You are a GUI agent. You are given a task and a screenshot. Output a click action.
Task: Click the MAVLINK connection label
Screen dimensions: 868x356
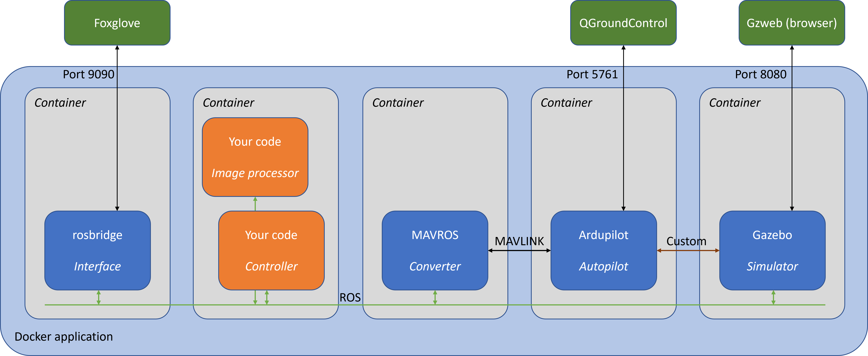point(519,241)
